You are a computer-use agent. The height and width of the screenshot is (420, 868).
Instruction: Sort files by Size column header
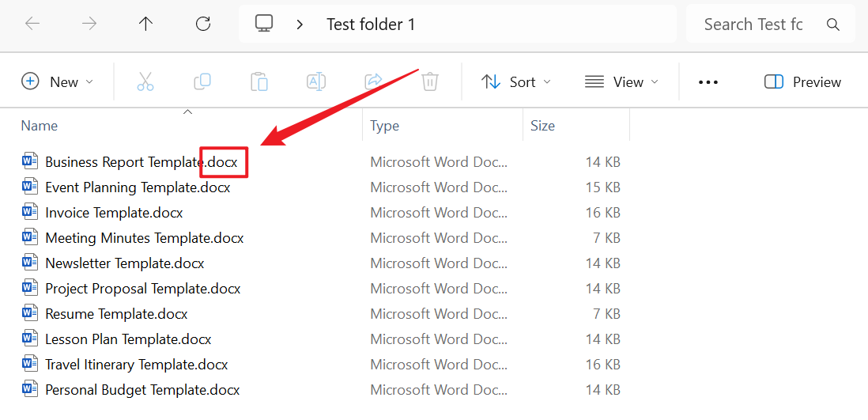542,126
